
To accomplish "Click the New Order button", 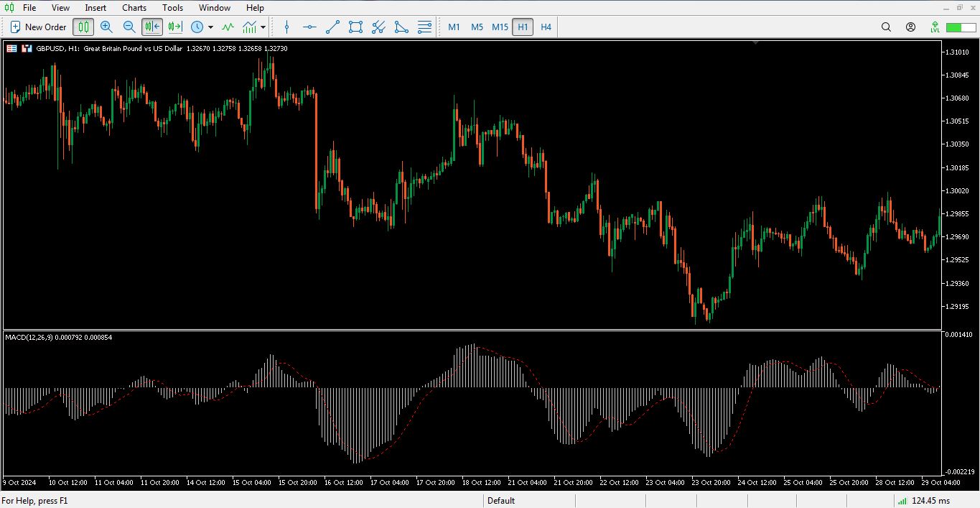I will click(x=38, y=27).
